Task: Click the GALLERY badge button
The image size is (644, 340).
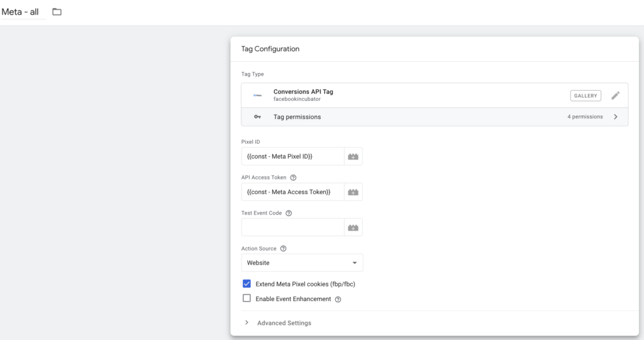Action: pyautogui.click(x=585, y=96)
